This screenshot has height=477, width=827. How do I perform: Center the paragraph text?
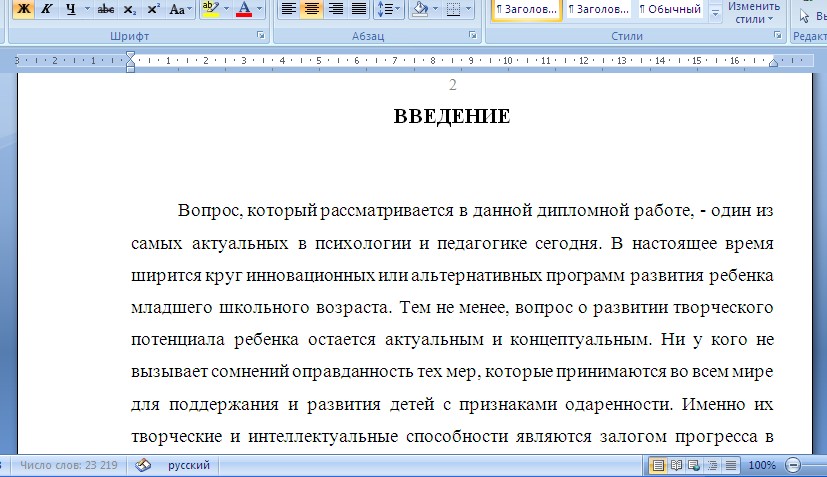[311, 9]
